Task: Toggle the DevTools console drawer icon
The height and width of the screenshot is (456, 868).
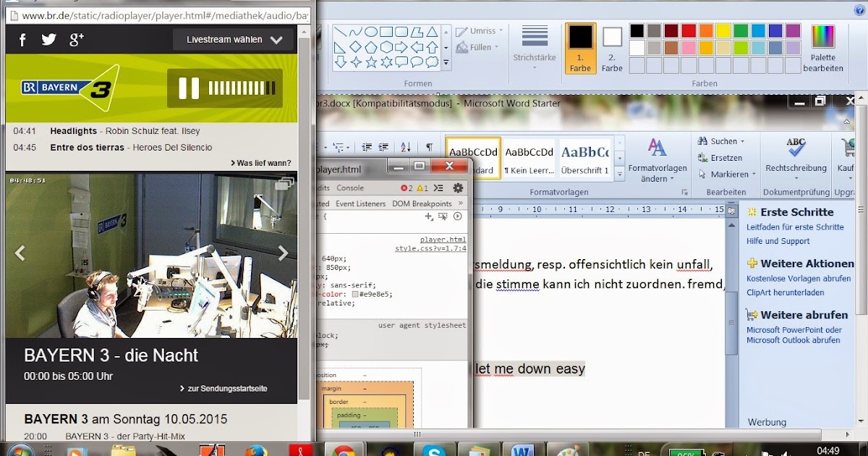Action: point(438,188)
